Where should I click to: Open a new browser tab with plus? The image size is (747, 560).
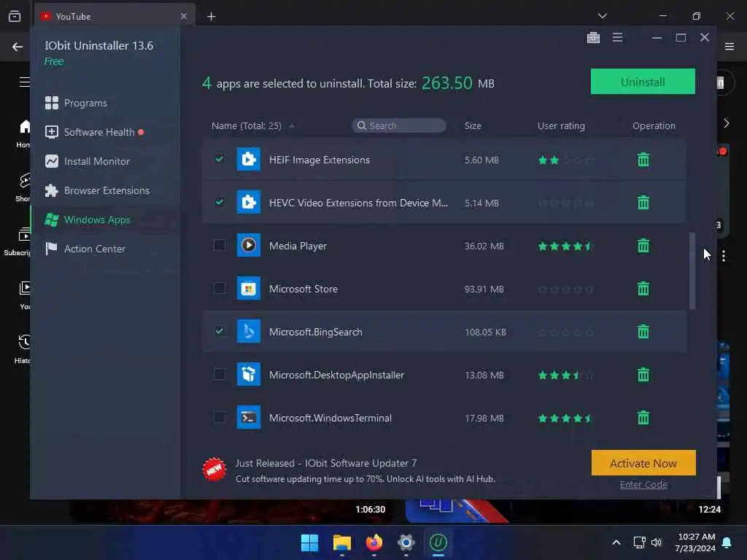[211, 17]
